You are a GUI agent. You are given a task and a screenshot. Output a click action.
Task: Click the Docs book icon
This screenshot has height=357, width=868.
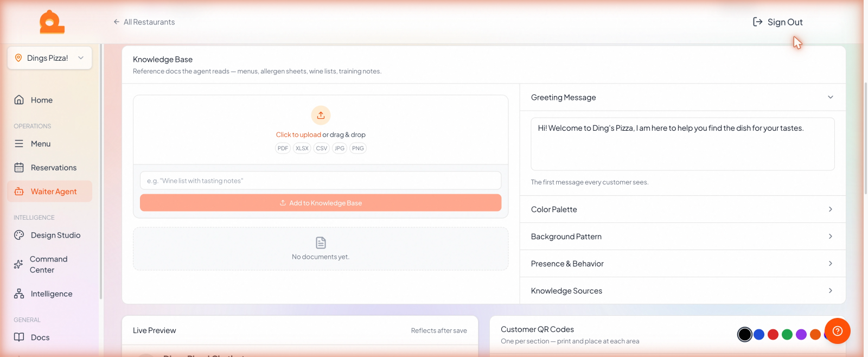19,337
